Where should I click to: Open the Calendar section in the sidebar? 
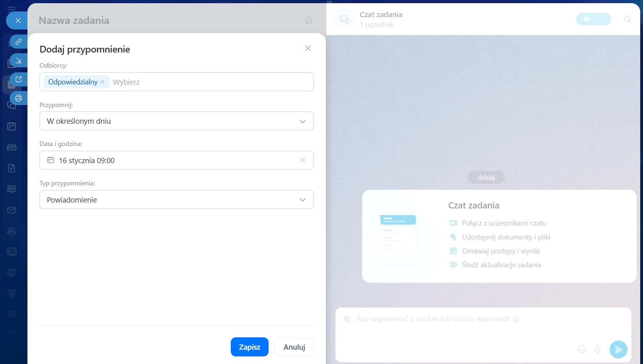tap(12, 126)
